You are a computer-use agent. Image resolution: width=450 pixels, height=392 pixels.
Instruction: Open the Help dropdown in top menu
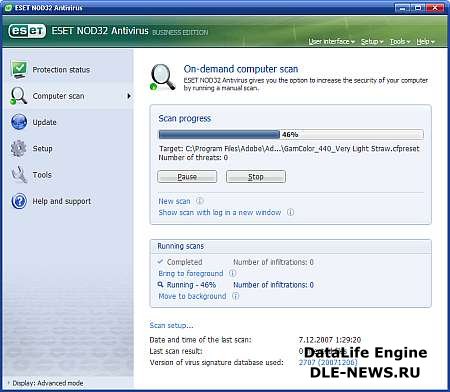pyautogui.click(x=425, y=41)
